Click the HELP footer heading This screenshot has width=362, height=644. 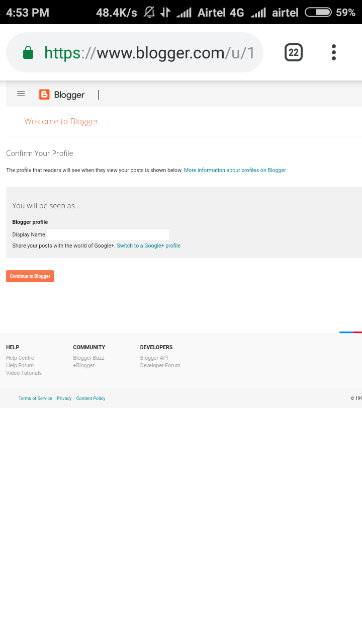tap(13, 348)
